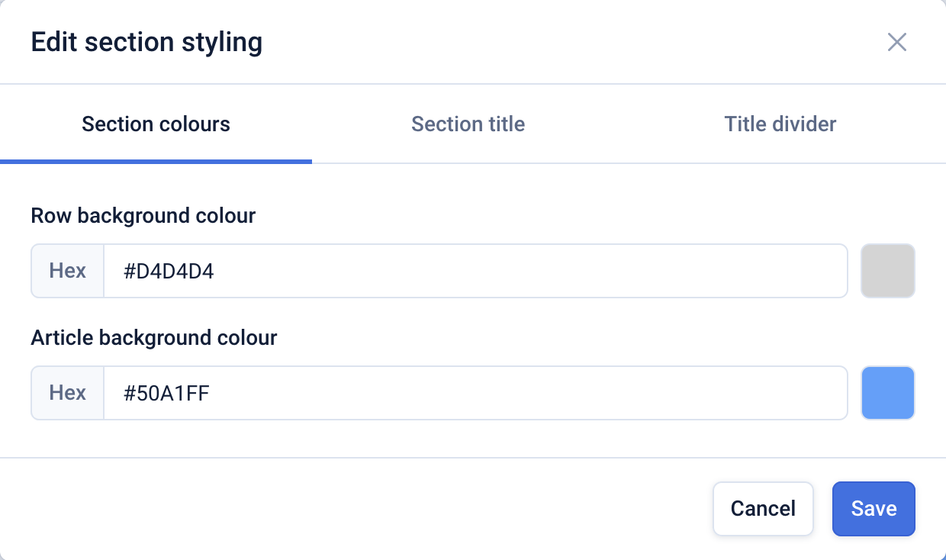Viewport: 946px width, 560px height.
Task: Click the Hex prefix beside article colour
Action: [68, 393]
